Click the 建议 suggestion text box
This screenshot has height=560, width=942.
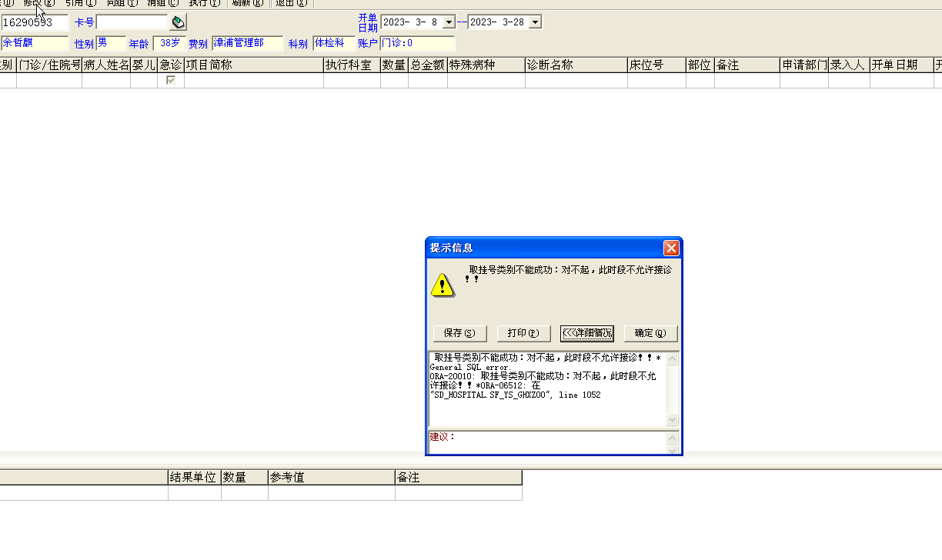547,442
